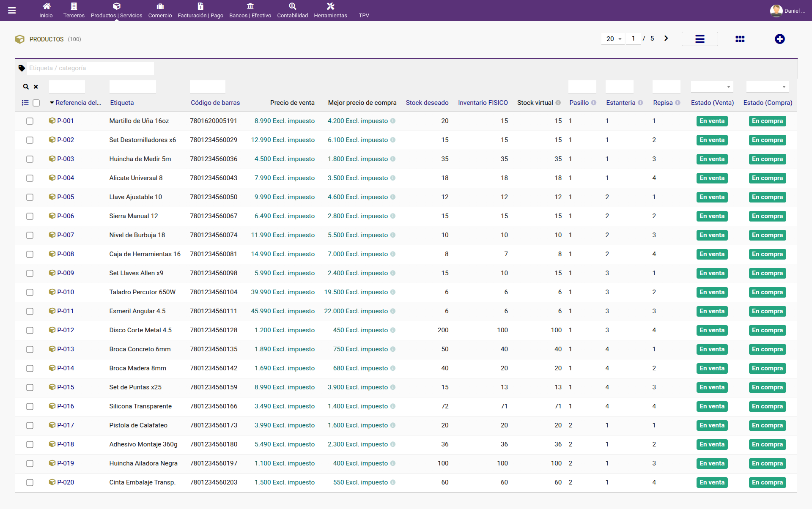Select all rows header checkbox

point(36,103)
